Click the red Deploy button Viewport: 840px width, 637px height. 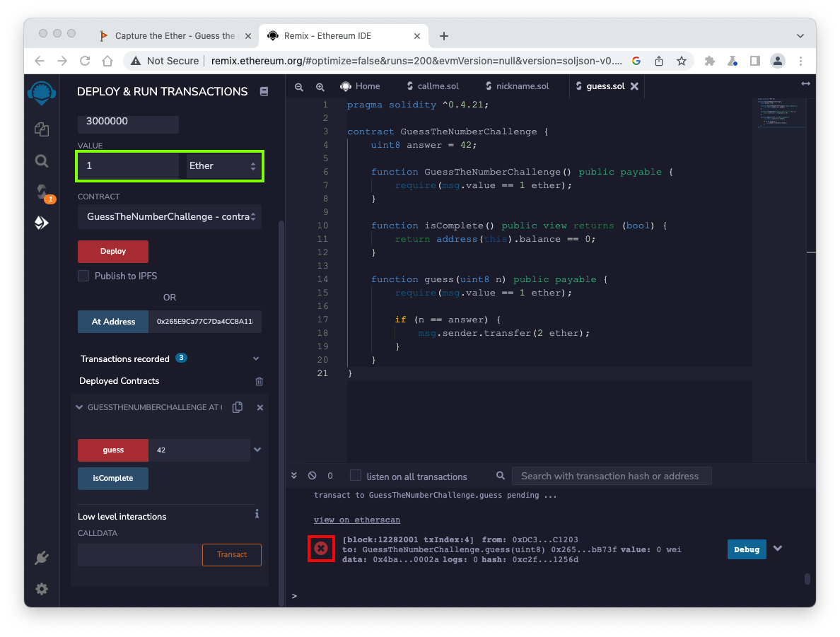113,251
